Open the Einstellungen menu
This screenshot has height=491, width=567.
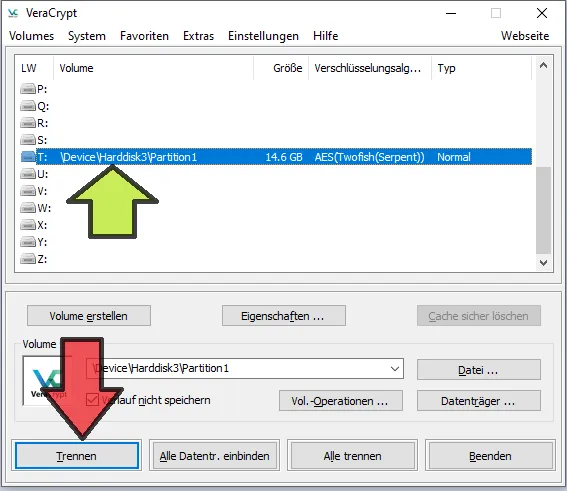click(263, 36)
